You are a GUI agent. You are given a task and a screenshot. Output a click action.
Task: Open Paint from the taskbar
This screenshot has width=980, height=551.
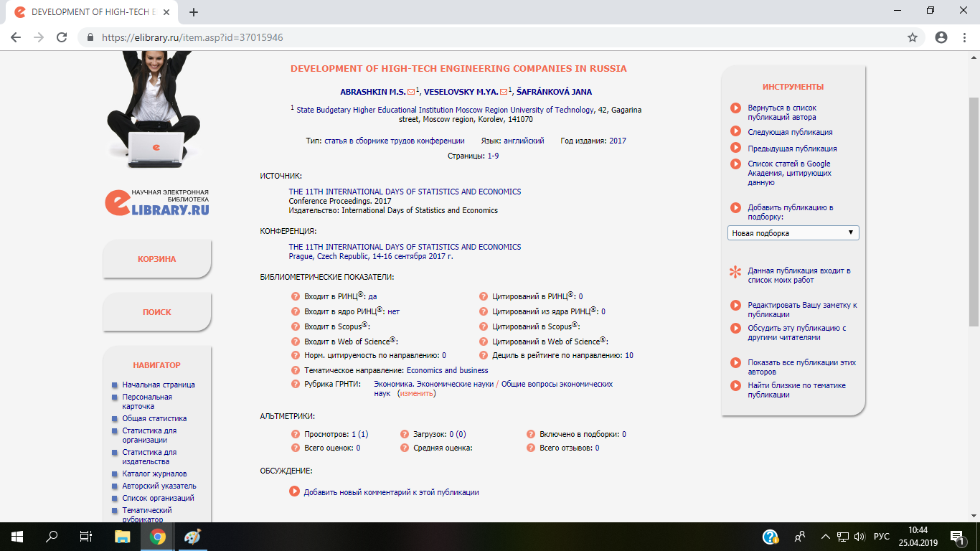click(193, 536)
